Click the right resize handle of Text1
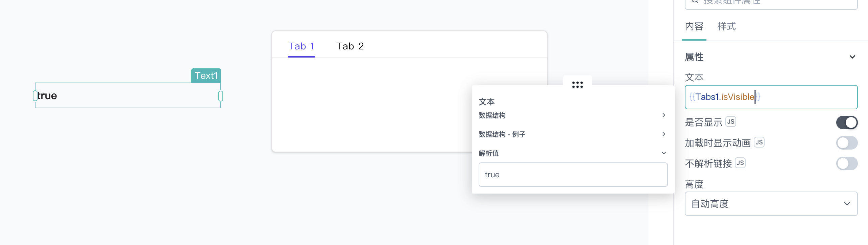Viewport: 868px width, 245px height. pyautogui.click(x=221, y=96)
